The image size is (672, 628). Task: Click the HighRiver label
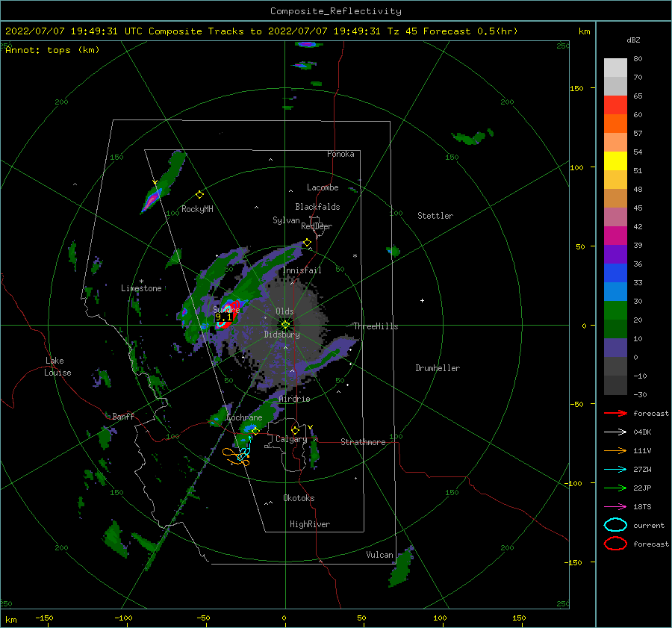click(x=310, y=525)
